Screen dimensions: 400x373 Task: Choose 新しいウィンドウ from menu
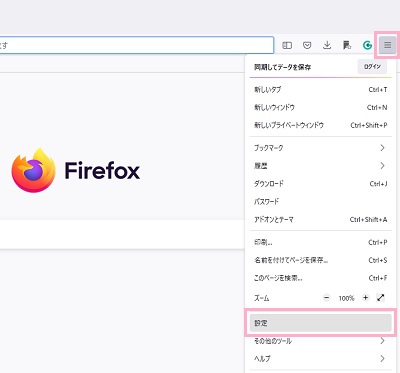point(320,107)
